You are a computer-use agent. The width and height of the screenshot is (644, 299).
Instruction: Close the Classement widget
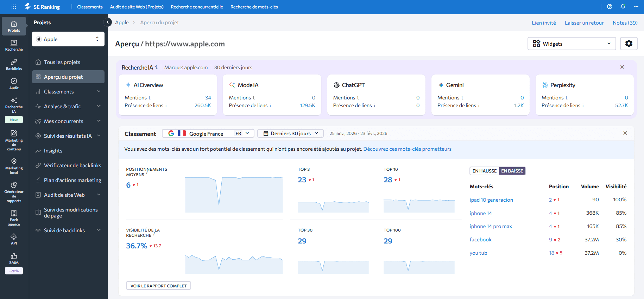click(x=625, y=133)
